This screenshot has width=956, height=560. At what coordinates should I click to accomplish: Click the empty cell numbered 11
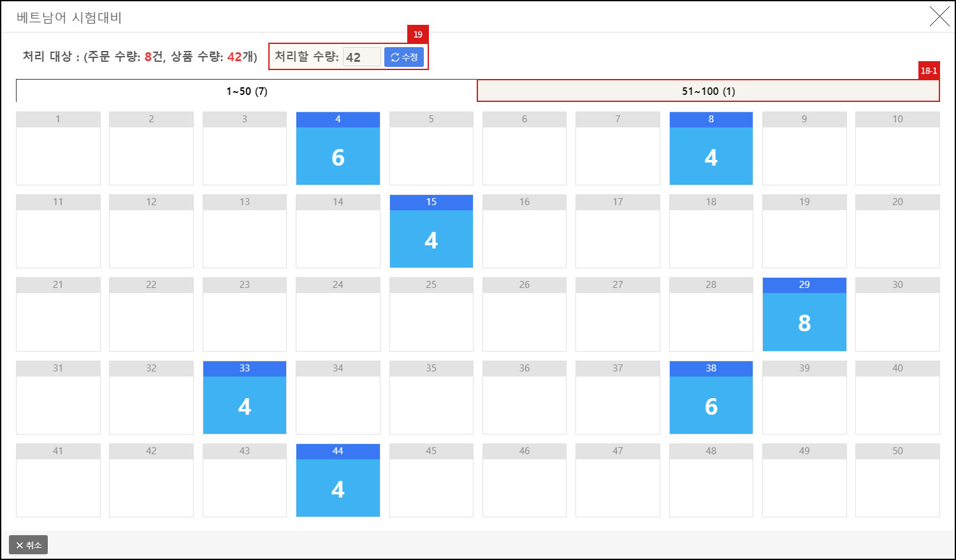pos(58,231)
